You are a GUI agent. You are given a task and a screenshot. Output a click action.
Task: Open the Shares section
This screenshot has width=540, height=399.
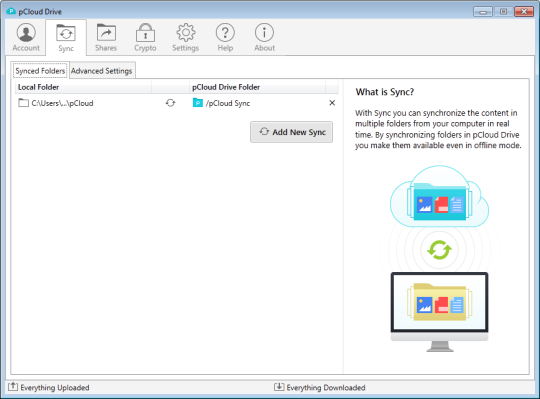coord(106,37)
